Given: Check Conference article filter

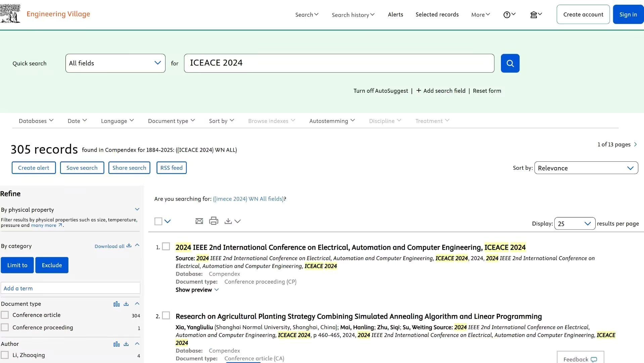Looking at the screenshot, I should (x=5, y=315).
